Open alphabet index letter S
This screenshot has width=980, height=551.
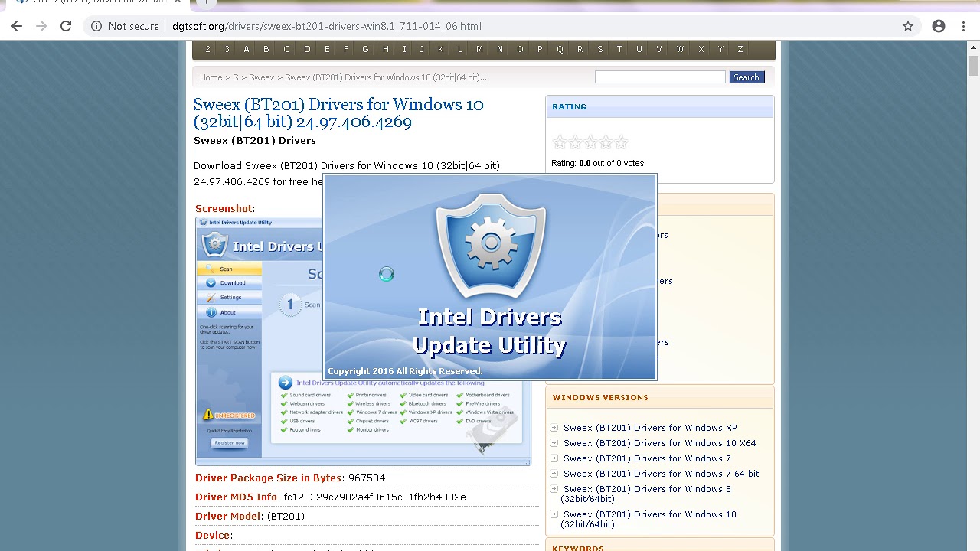(599, 49)
